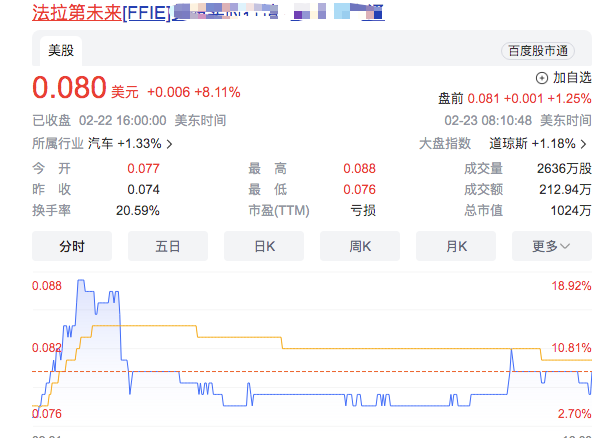Click the 换手率 value 20.59%
Screen dimensions: 605x438
tap(138, 211)
